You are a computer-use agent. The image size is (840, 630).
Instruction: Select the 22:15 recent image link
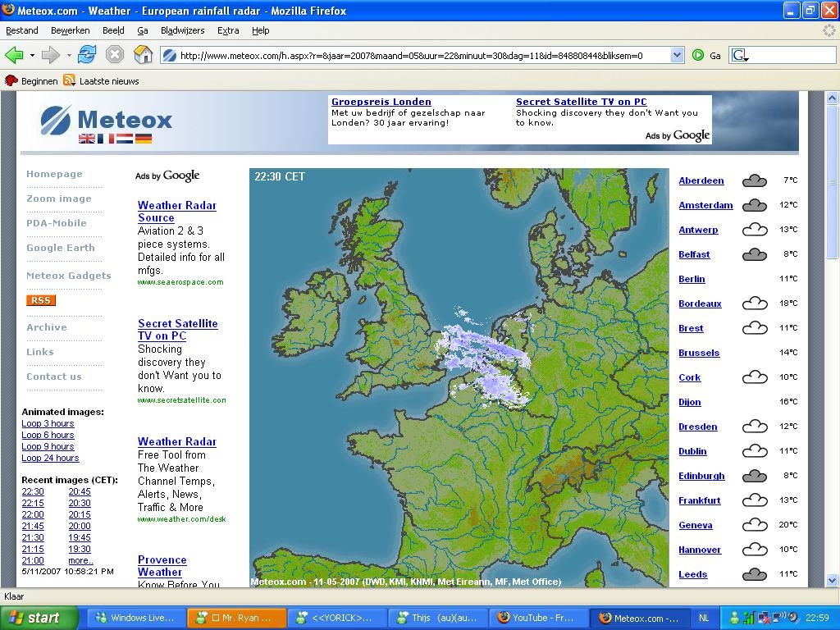pos(33,503)
